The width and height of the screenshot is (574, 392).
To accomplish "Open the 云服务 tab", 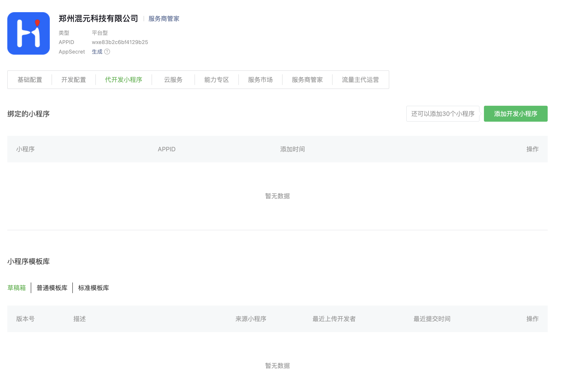I will pos(173,80).
